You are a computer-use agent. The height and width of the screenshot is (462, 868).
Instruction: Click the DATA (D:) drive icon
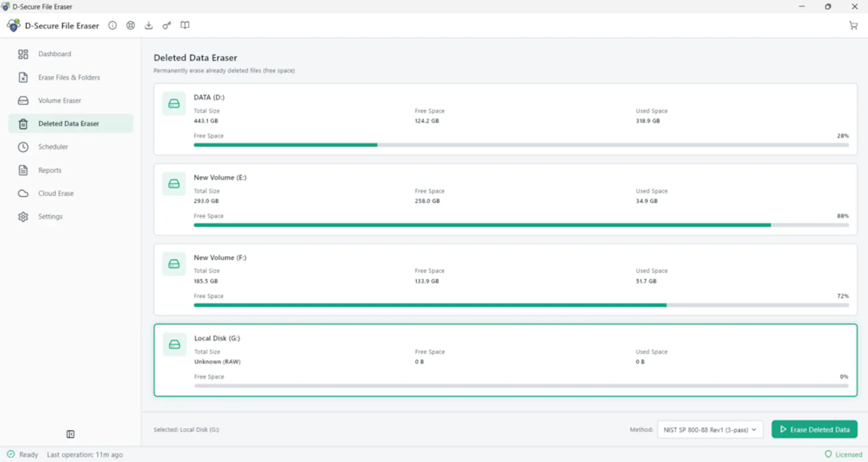point(174,104)
